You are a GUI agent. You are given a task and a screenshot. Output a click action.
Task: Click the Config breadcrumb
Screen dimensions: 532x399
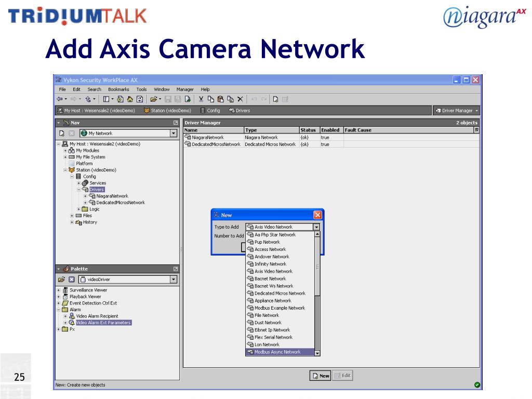210,110
